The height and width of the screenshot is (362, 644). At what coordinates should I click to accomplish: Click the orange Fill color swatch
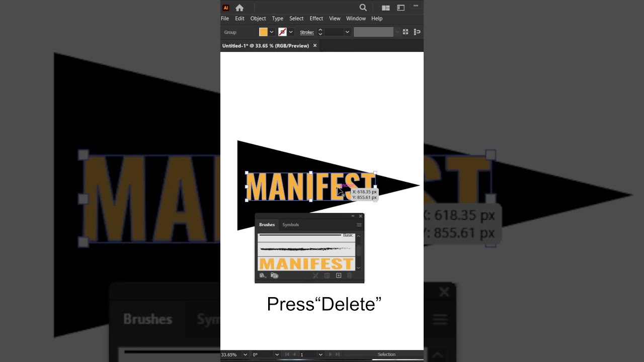(x=263, y=32)
